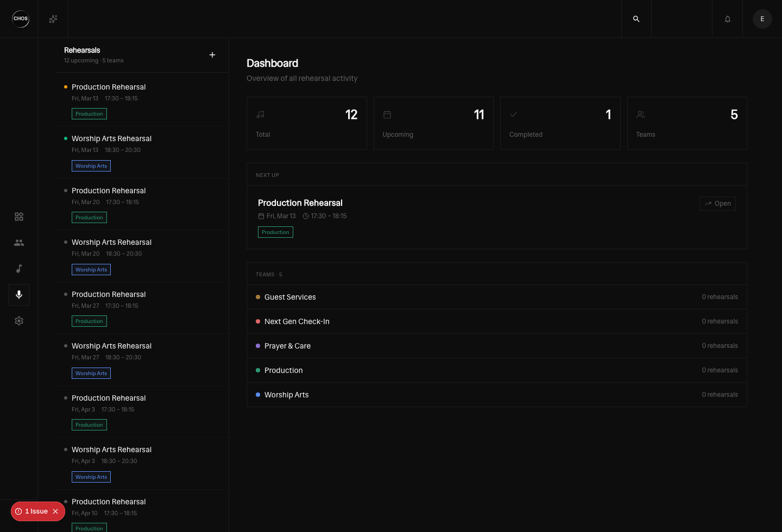Viewport: 782px width, 532px height.
Task: Select the Total rehearsals card
Action: click(307, 123)
